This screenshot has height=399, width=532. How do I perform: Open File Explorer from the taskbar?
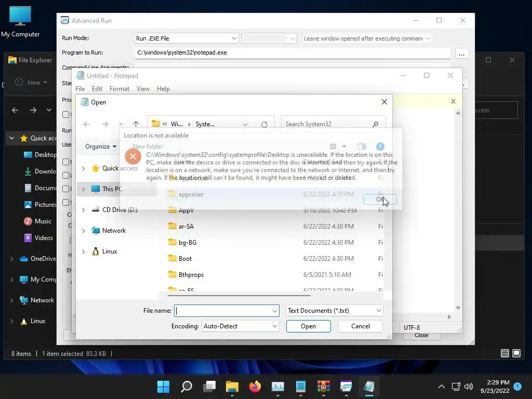pos(232,386)
